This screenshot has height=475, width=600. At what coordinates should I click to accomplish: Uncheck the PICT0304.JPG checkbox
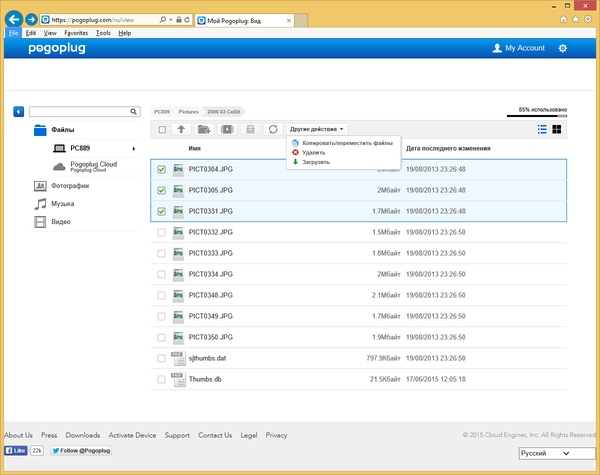click(x=162, y=169)
